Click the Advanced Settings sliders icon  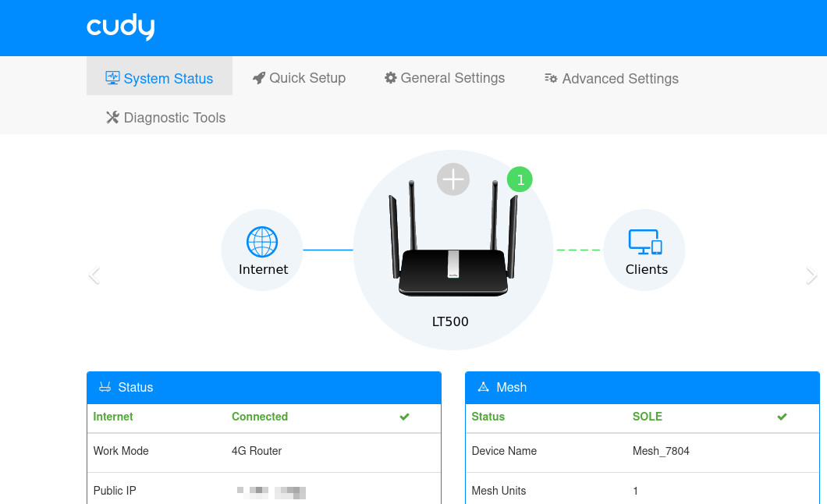tap(551, 78)
